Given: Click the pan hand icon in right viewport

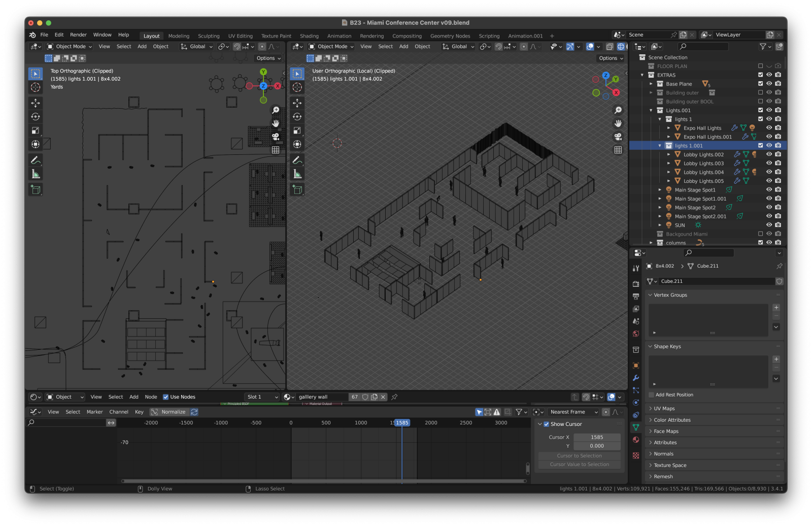Looking at the screenshot, I should tap(618, 123).
